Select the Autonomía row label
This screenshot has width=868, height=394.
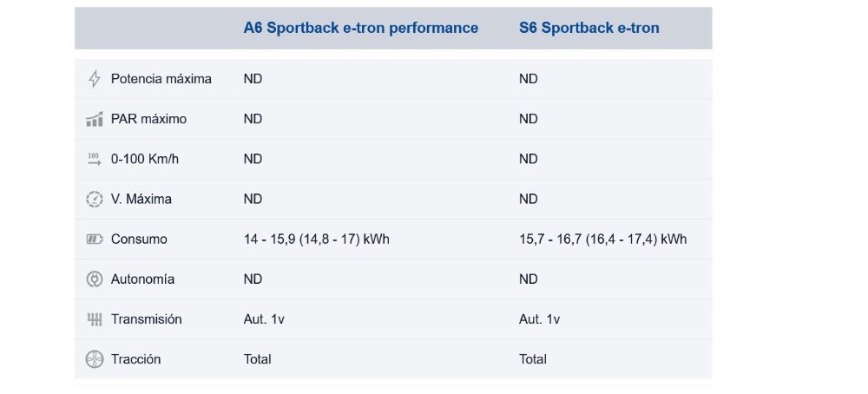coord(143,279)
